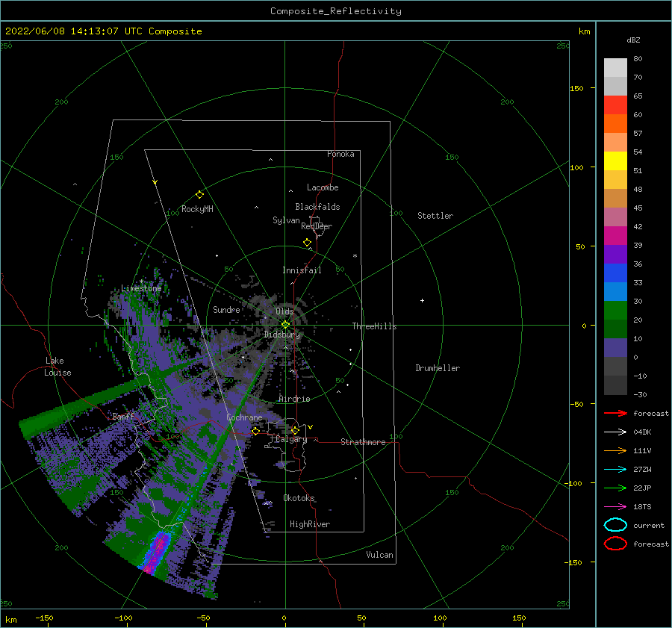Image resolution: width=672 pixels, height=628 pixels.
Task: Click the green 22JP arrow icon
Action: (x=615, y=488)
